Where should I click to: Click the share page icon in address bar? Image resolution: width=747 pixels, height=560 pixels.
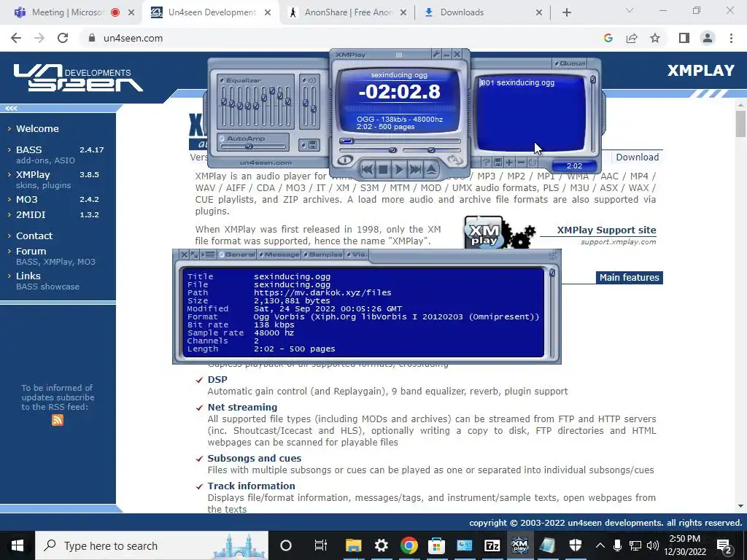(632, 38)
